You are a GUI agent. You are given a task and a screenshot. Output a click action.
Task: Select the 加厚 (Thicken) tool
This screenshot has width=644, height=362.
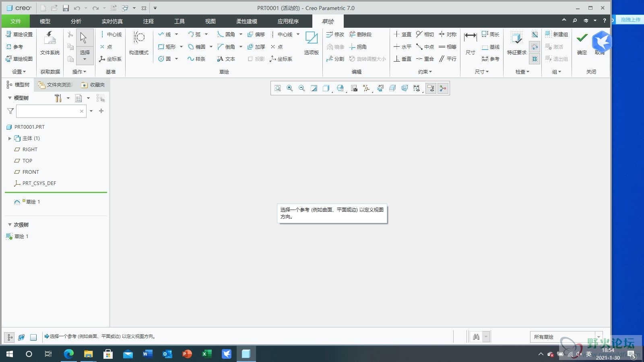256,47
